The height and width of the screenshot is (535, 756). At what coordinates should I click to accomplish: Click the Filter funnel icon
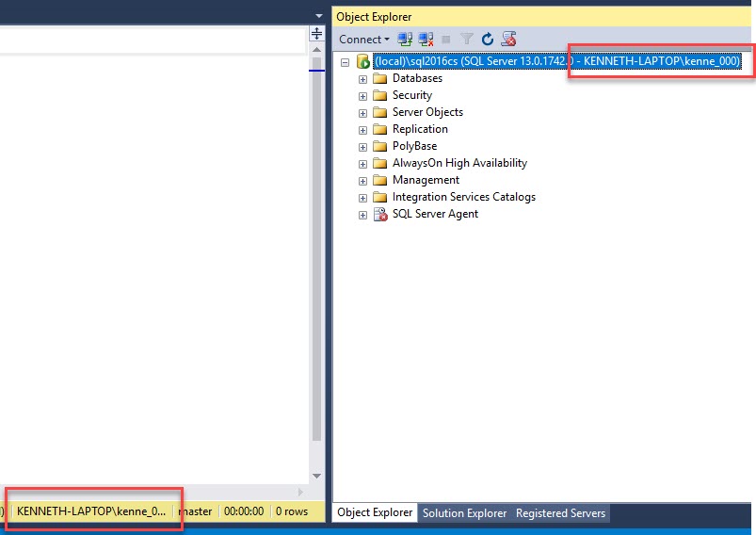tap(467, 39)
